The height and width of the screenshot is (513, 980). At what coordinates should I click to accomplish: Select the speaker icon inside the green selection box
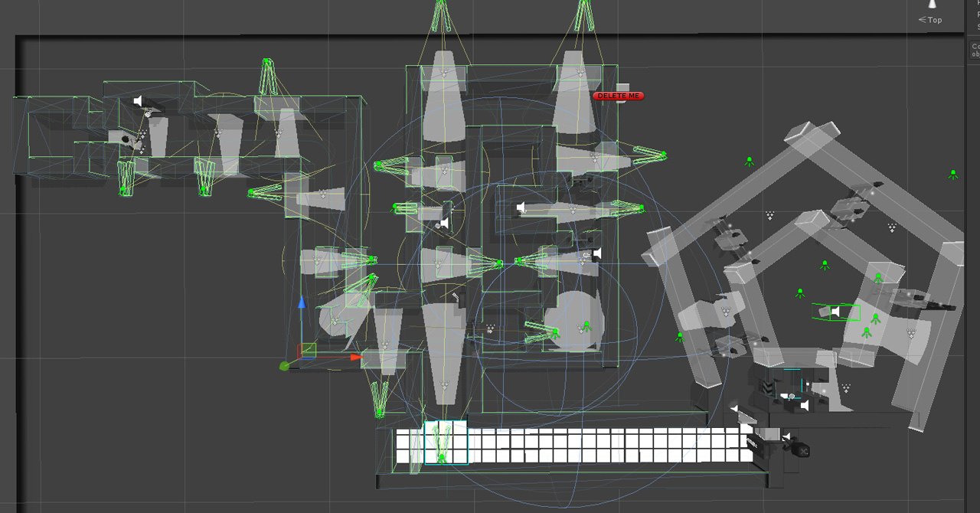coord(835,312)
